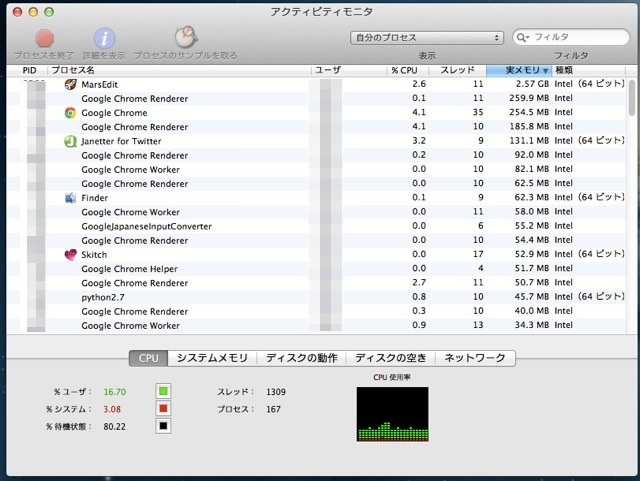Select the Google Chrome app icon

[x=70, y=113]
